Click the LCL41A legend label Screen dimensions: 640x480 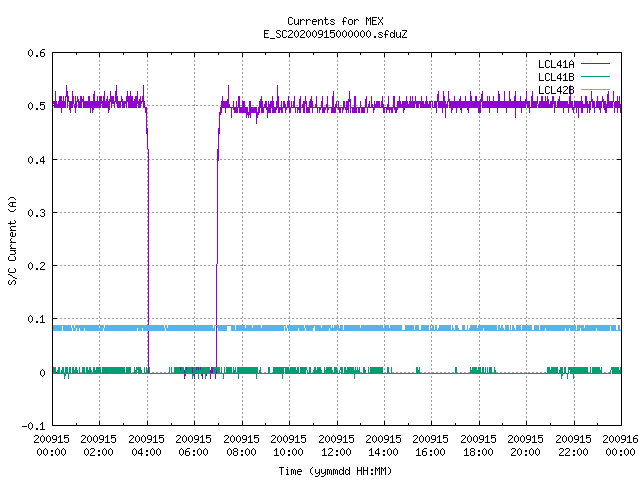(556, 64)
